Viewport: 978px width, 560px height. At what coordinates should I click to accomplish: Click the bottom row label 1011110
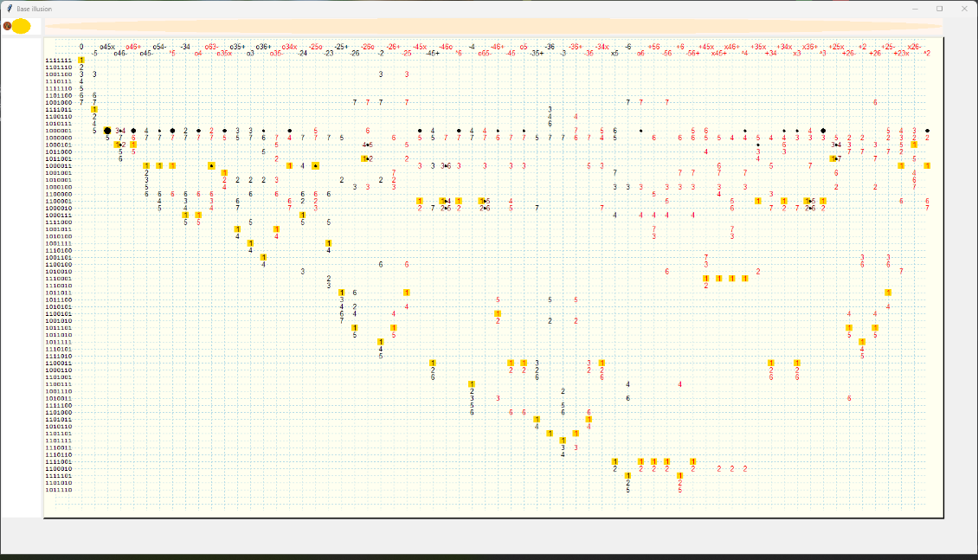pyautogui.click(x=58, y=490)
